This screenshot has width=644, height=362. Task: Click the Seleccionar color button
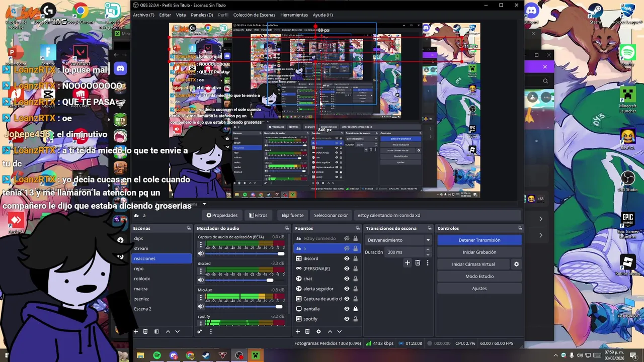click(x=331, y=215)
